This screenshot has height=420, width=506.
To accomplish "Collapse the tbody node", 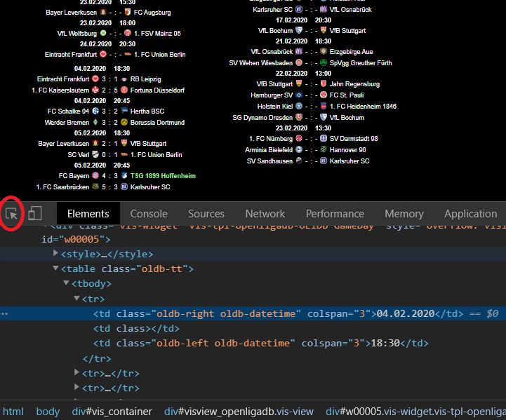I will (x=66, y=283).
